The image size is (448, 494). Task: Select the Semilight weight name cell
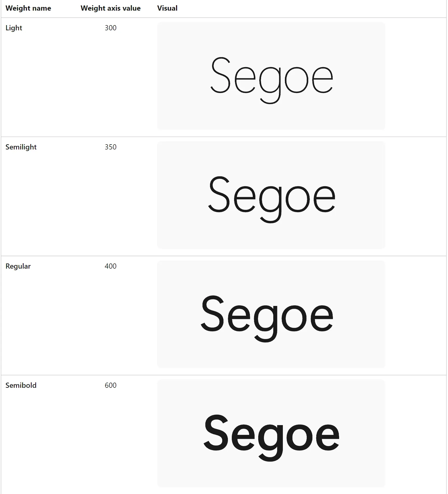(21, 147)
